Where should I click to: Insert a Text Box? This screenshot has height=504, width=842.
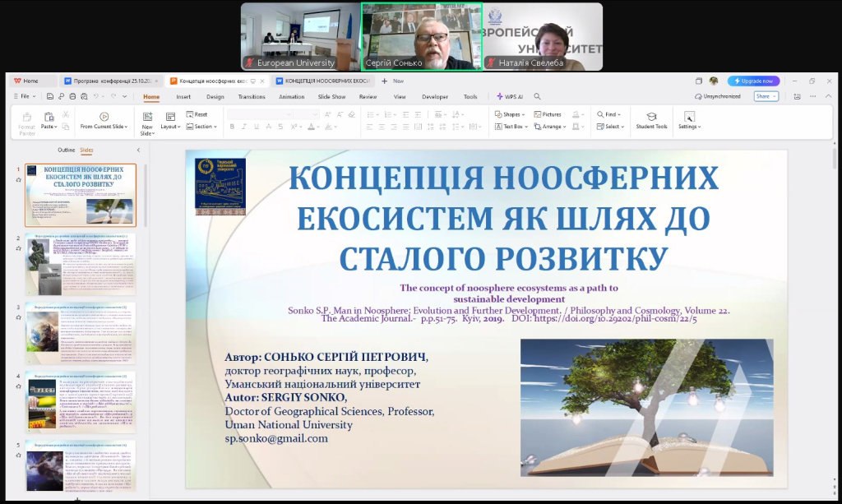point(511,127)
